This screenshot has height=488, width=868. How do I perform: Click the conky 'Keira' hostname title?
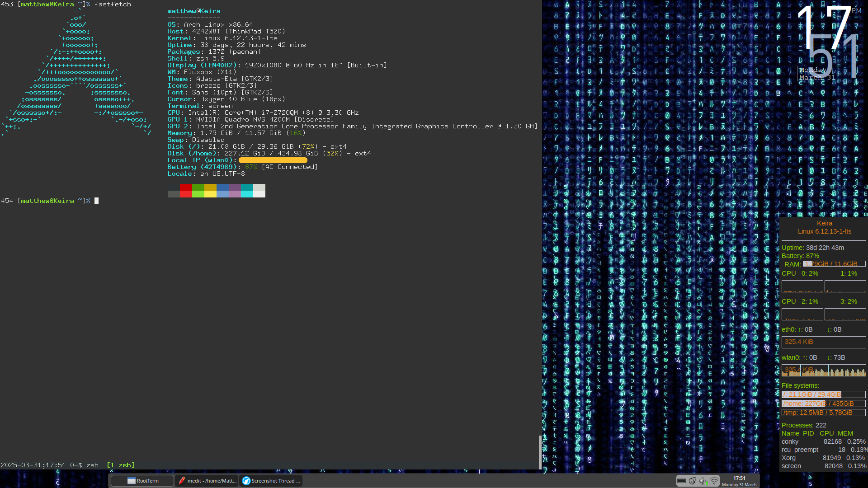pyautogui.click(x=825, y=223)
